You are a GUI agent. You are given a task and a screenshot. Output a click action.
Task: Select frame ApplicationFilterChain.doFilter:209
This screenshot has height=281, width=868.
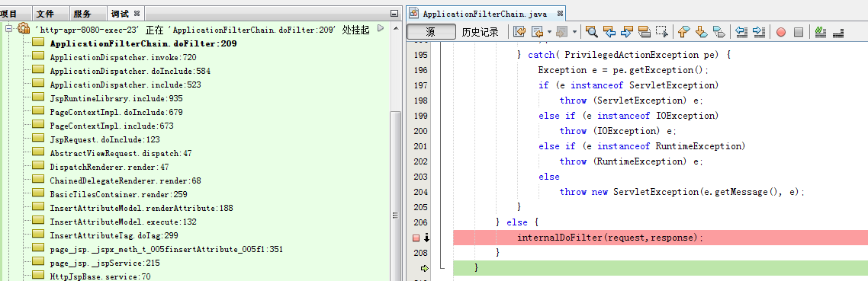(x=143, y=43)
